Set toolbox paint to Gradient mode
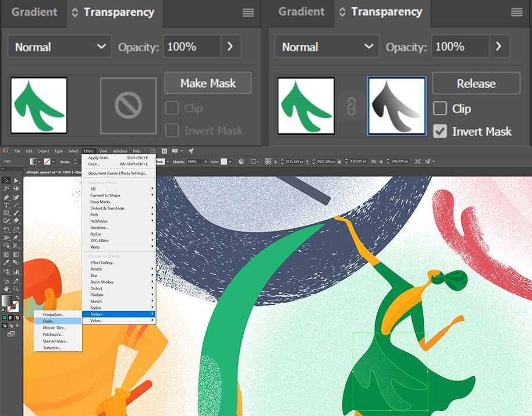The width and height of the screenshot is (532, 416). click(x=11, y=318)
